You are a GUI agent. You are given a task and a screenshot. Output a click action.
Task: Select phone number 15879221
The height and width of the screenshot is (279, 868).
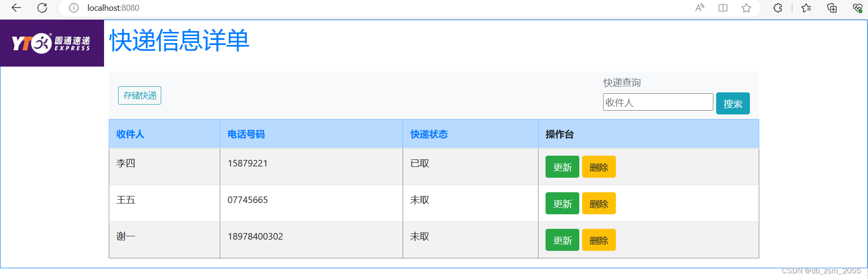coord(247,163)
